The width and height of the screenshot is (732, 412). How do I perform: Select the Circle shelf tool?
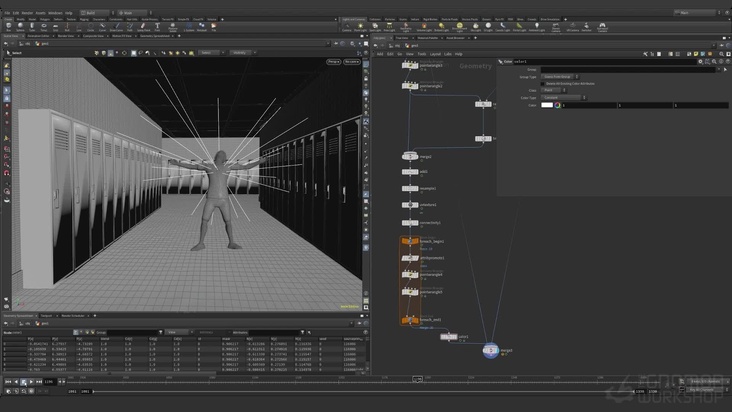point(91,27)
